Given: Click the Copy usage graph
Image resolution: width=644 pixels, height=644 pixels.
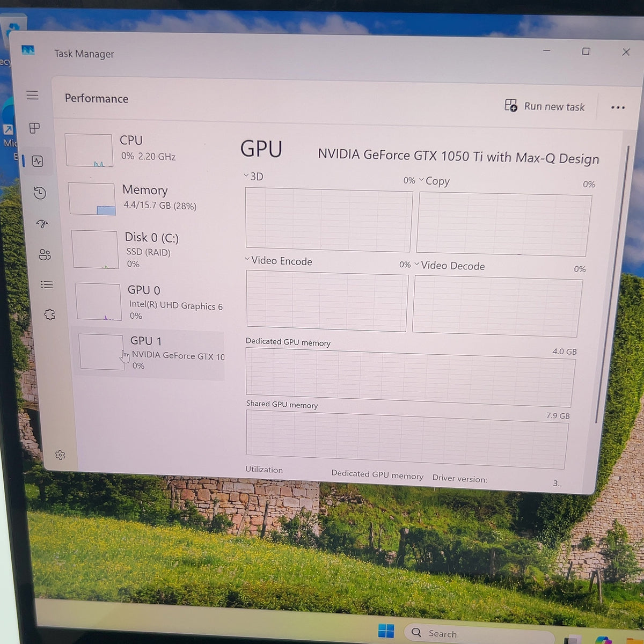Looking at the screenshot, I should click(x=504, y=224).
